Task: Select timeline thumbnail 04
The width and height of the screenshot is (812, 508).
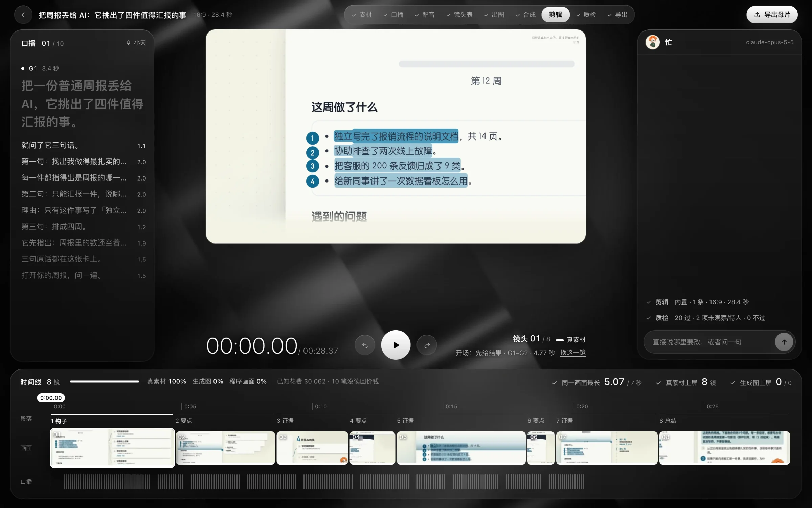Action: [372, 448]
